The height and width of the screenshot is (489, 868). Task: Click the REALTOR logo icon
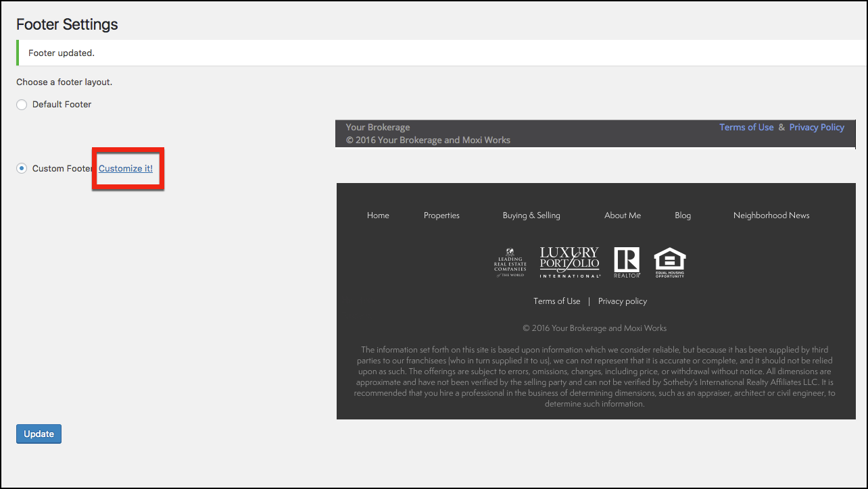tap(627, 263)
